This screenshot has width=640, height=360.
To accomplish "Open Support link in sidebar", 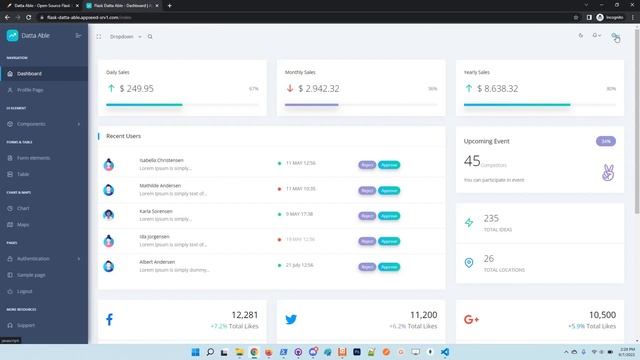I will coord(44,325).
